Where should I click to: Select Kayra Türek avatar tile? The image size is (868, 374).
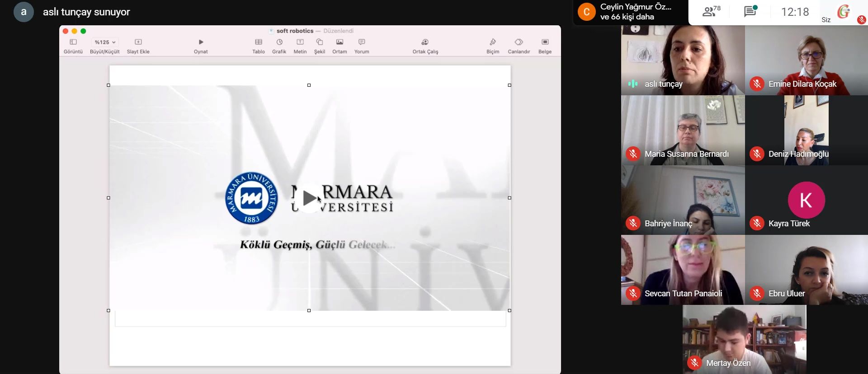tap(807, 200)
